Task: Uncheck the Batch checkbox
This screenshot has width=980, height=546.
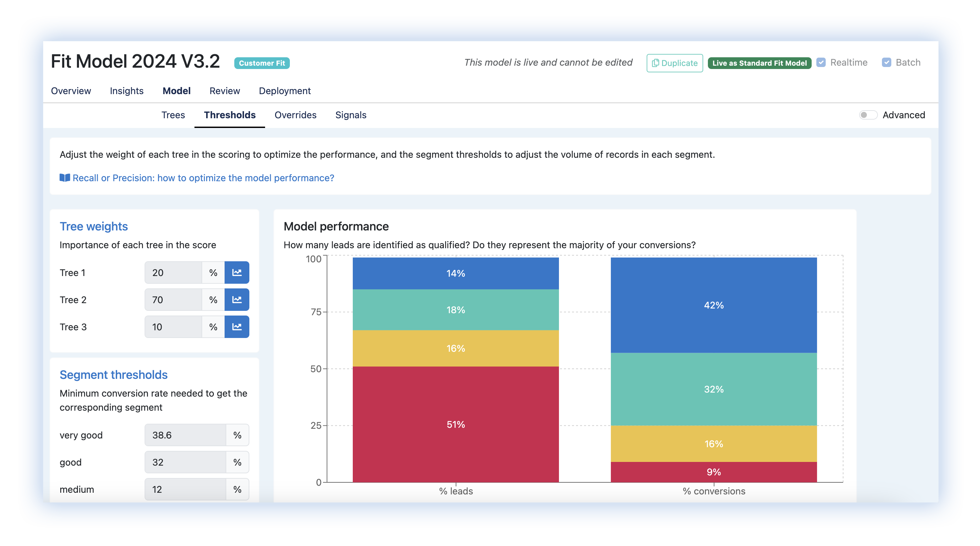Action: tap(886, 62)
